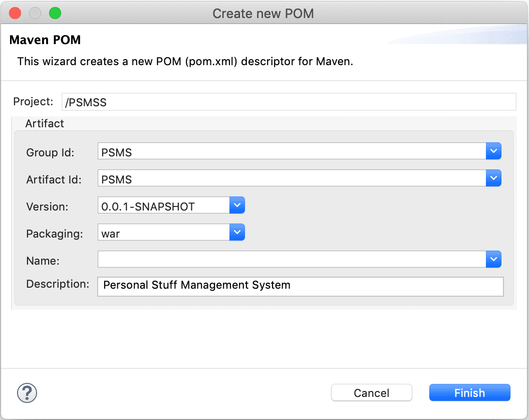The width and height of the screenshot is (529, 420).
Task: Select the Packaging field showing war
Action: click(164, 232)
